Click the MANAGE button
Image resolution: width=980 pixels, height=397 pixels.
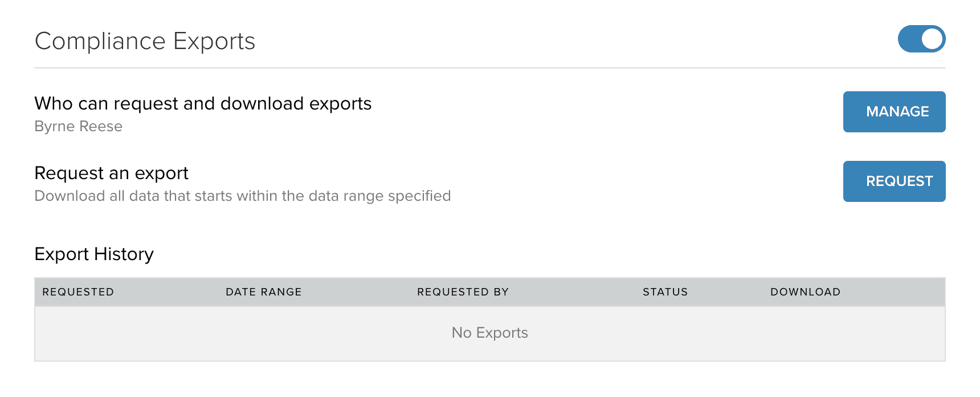click(894, 112)
